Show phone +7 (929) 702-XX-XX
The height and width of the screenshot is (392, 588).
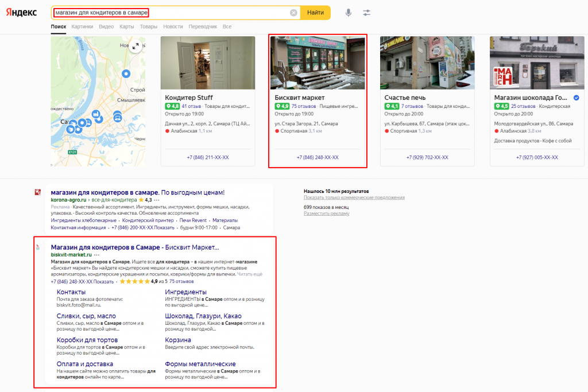pos(427,157)
